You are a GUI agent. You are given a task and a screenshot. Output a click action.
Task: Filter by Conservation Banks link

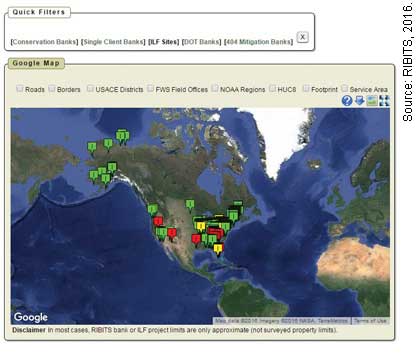44,42
